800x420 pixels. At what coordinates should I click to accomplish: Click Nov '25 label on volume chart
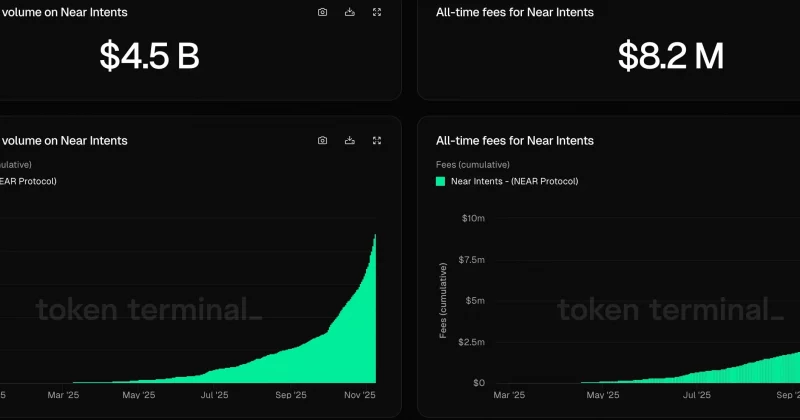(360, 395)
